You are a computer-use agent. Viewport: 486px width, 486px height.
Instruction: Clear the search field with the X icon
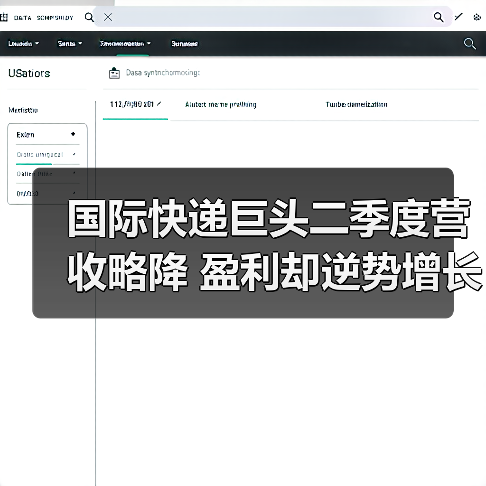108,17
